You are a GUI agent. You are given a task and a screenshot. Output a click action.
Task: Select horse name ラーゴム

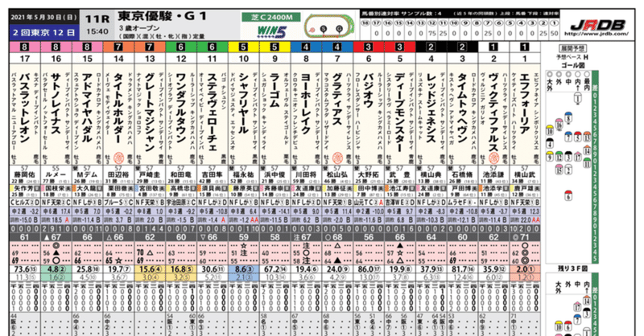pos(275,90)
